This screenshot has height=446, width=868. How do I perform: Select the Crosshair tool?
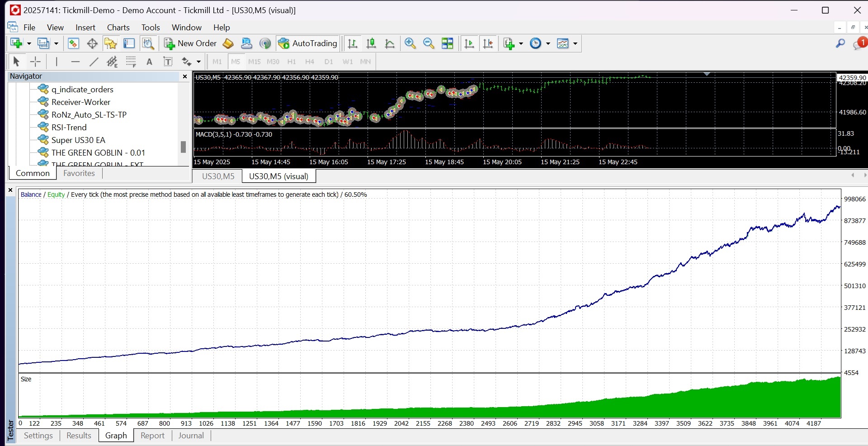click(35, 62)
